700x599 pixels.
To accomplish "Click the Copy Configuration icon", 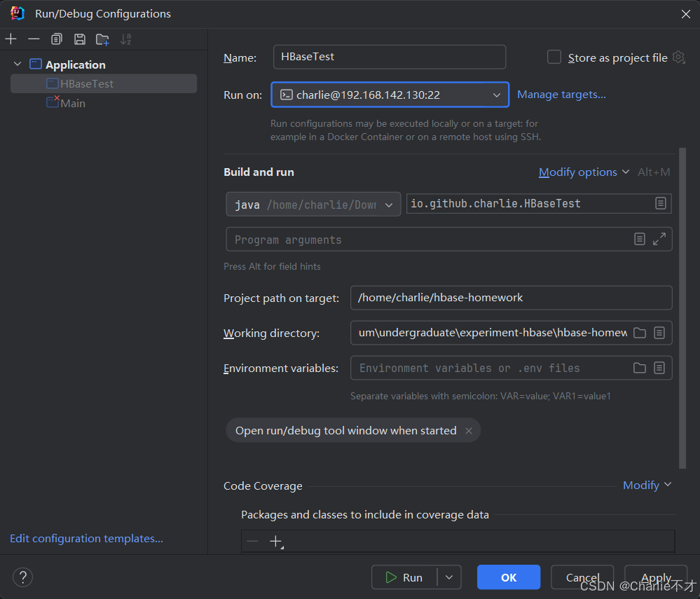I will 57,39.
